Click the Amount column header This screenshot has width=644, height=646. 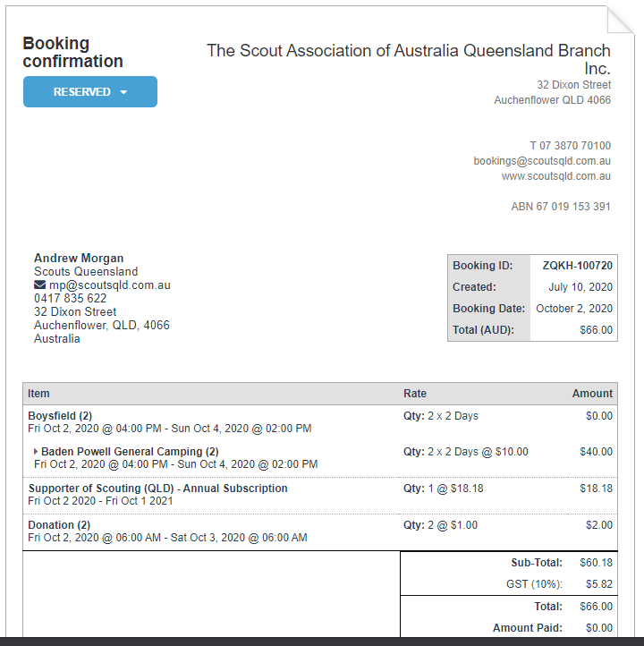[x=592, y=394]
